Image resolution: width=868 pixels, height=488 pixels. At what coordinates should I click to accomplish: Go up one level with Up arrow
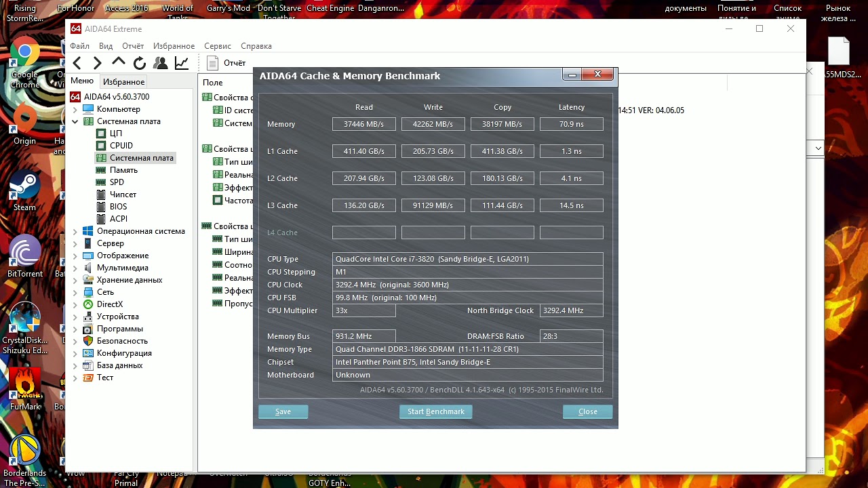coord(119,62)
